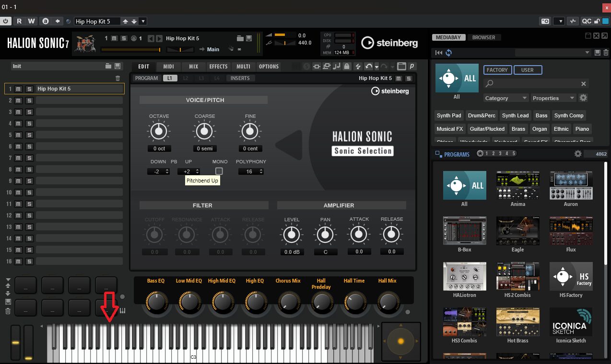Open the INSERTS page
This screenshot has height=364, width=611.
click(x=240, y=78)
